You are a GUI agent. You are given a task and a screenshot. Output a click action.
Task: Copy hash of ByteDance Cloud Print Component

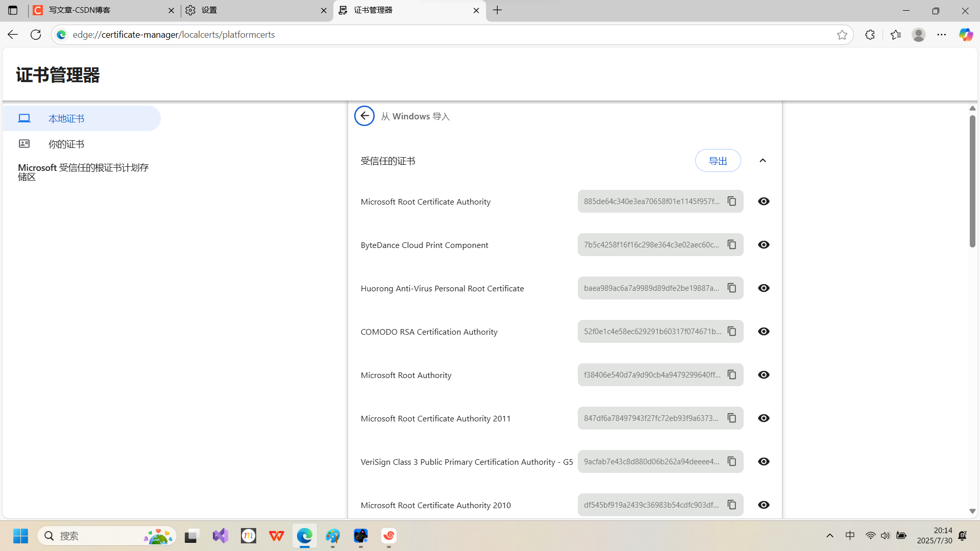point(731,245)
